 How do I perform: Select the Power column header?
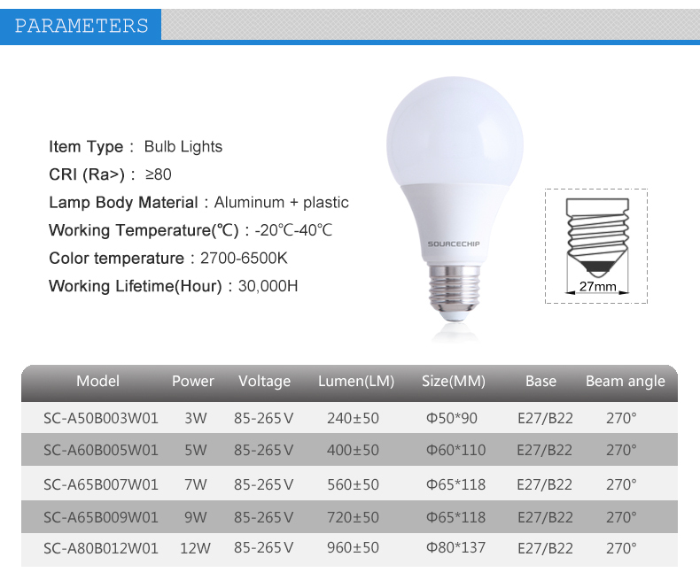[x=193, y=382]
